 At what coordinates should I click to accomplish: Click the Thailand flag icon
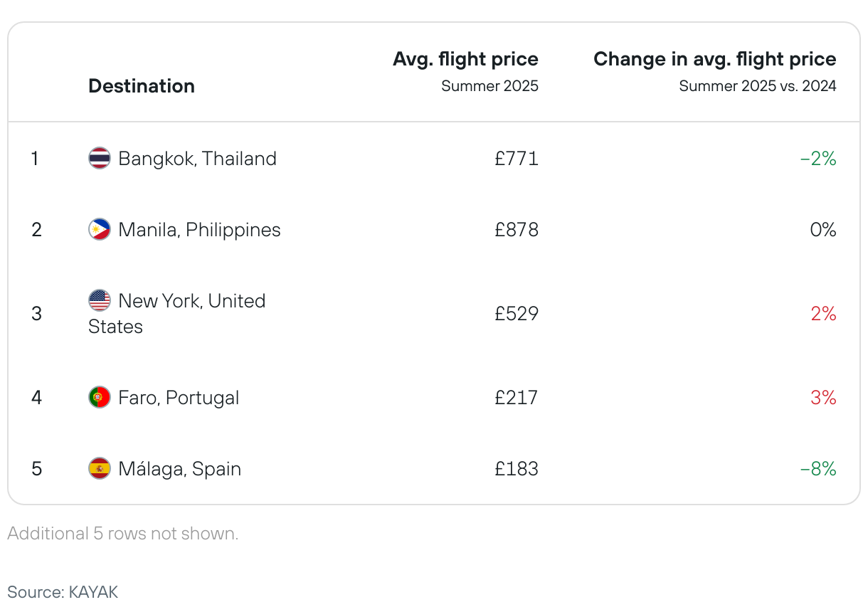click(100, 158)
